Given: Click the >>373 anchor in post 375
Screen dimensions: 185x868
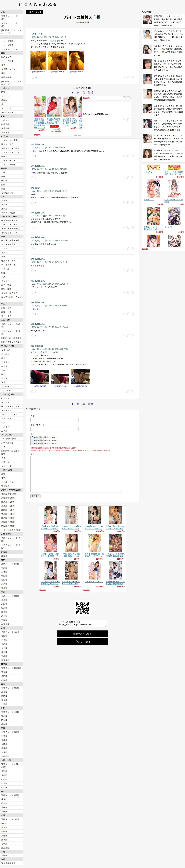Looking at the screenshot, I should (x=33, y=173).
